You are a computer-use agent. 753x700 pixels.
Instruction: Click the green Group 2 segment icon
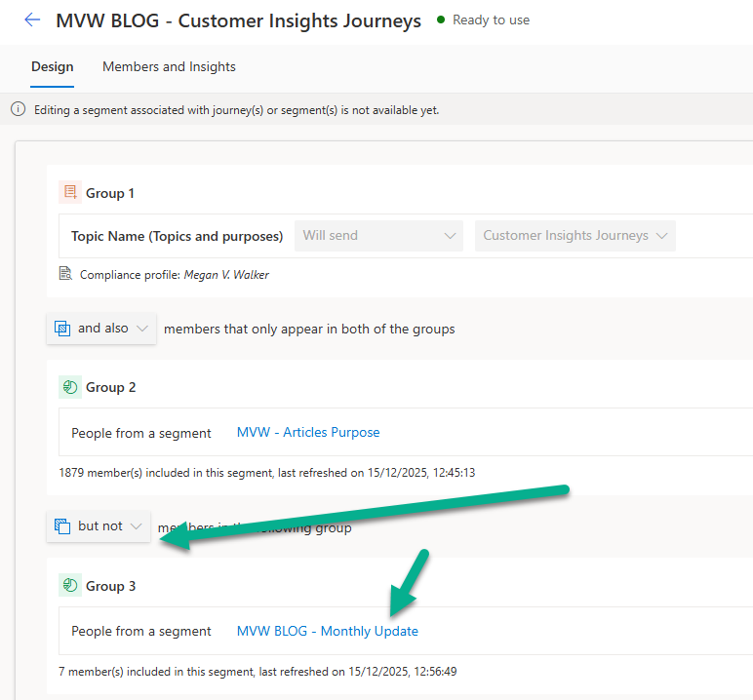[x=69, y=387]
